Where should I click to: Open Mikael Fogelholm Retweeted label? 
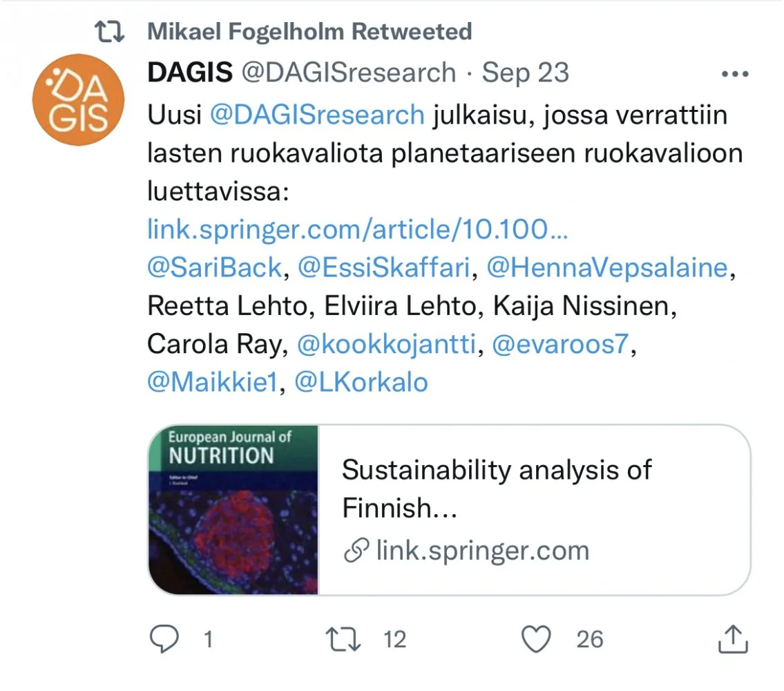309,31
